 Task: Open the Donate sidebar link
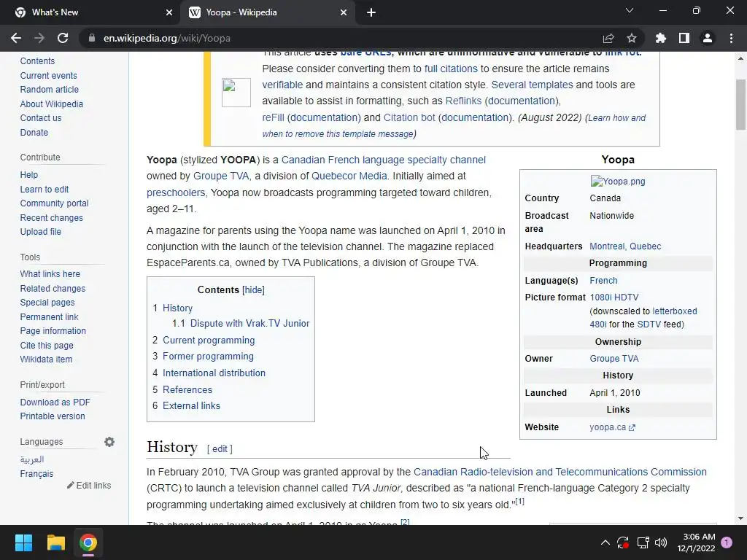34,133
